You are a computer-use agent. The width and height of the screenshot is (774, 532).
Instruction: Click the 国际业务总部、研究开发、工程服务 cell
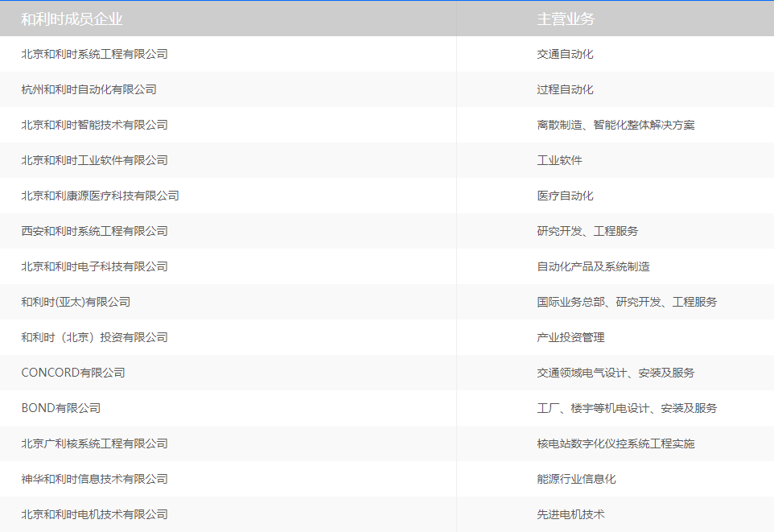[627, 302]
